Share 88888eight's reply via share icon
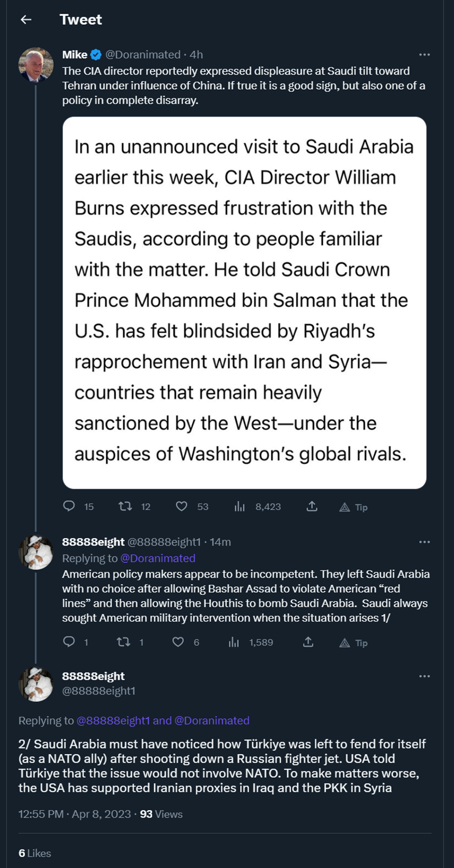This screenshot has height=868, width=454. tap(307, 642)
